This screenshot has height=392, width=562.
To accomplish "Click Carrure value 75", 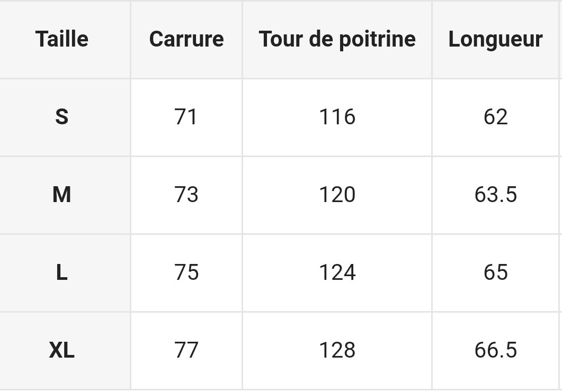I will point(186,272).
